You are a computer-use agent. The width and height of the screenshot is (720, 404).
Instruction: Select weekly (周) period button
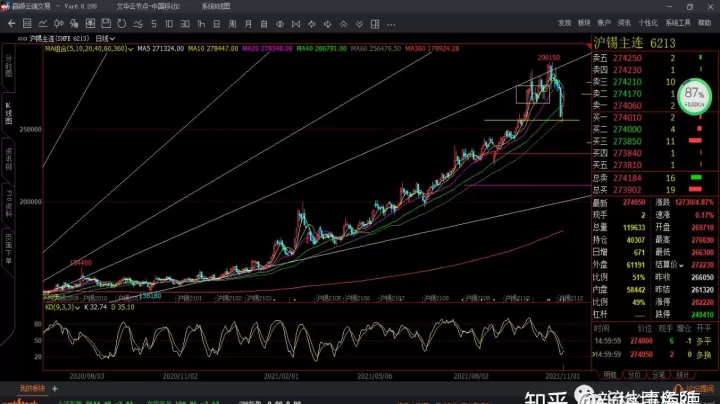(x=232, y=23)
